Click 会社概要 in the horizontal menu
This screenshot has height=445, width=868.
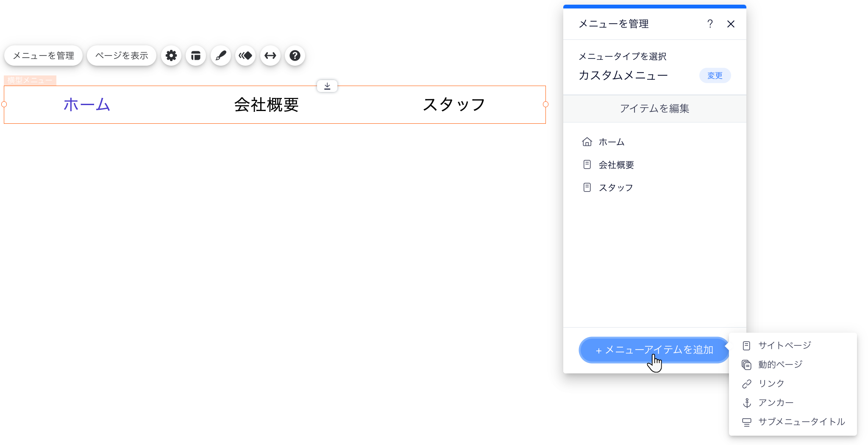click(267, 105)
